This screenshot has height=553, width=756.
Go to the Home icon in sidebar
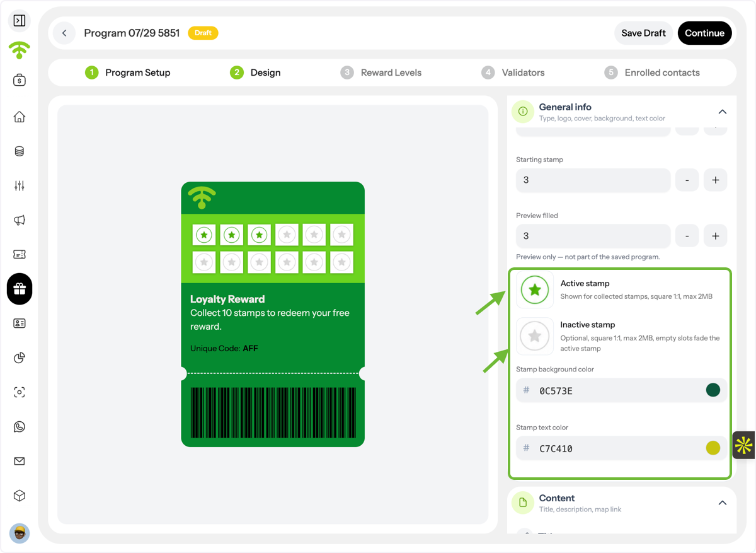(20, 117)
